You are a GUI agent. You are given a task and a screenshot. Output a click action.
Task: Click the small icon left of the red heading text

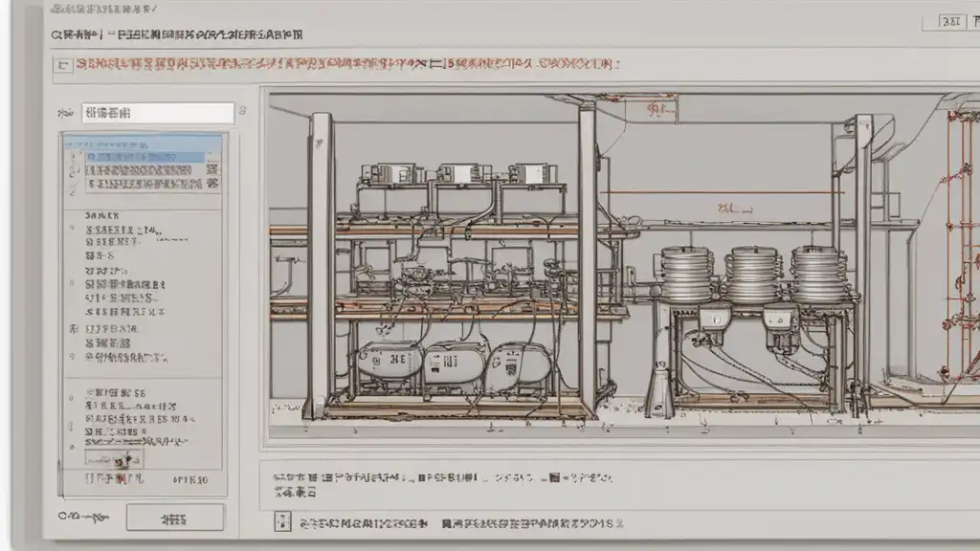click(64, 66)
